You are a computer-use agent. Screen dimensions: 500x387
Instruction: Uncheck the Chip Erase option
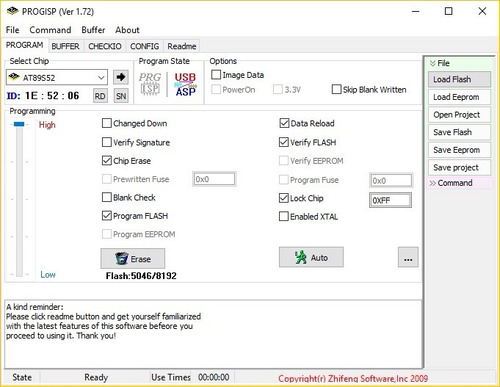click(x=107, y=161)
